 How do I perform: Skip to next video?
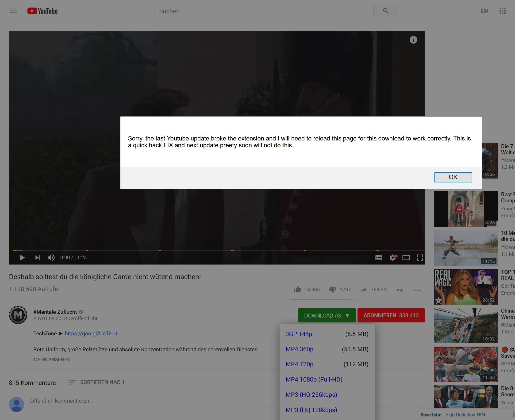click(x=38, y=257)
